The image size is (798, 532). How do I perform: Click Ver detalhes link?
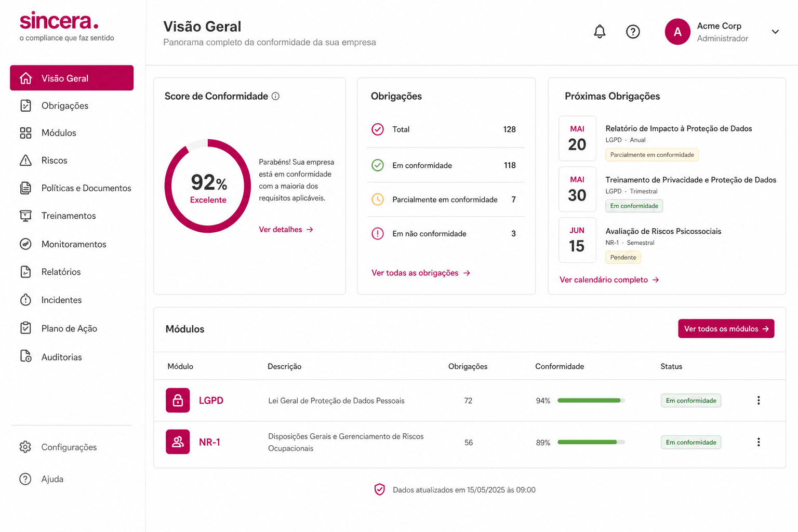coord(286,230)
